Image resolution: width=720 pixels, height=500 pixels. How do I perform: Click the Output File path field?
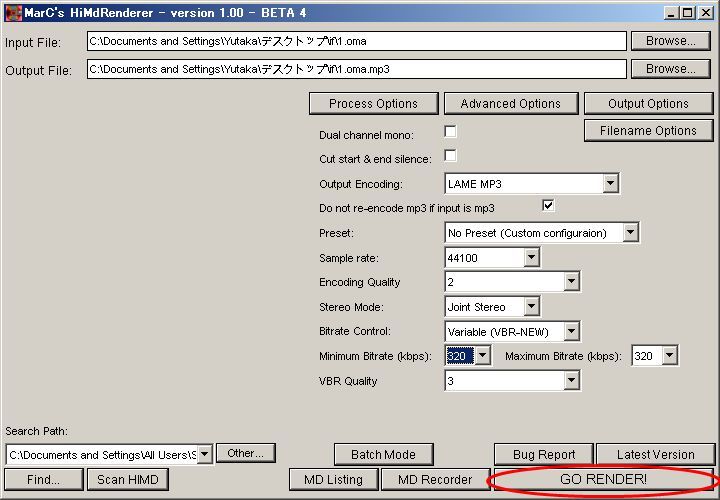tap(356, 69)
